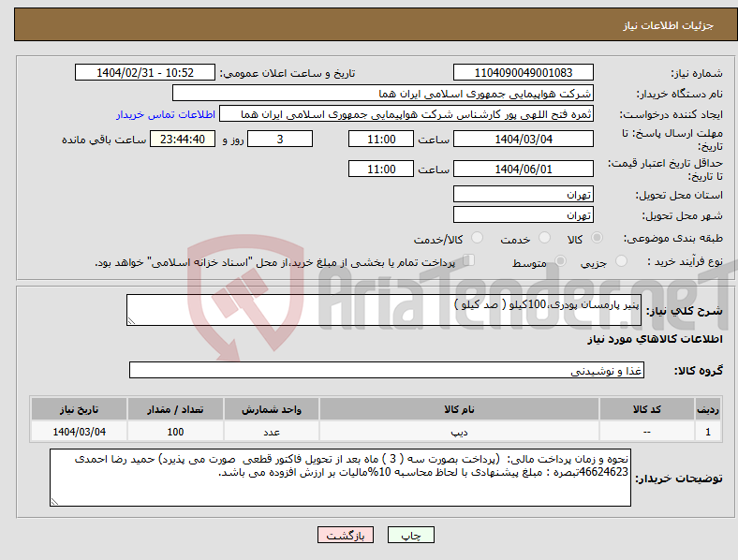Click the بازگشت (back) button
The height and width of the screenshot is (560, 738).
(346, 535)
